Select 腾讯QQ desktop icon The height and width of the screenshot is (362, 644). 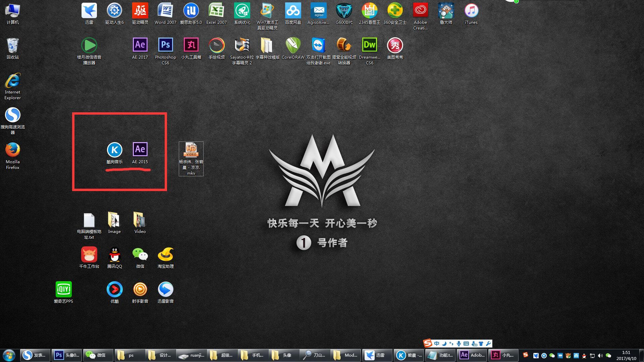(114, 258)
